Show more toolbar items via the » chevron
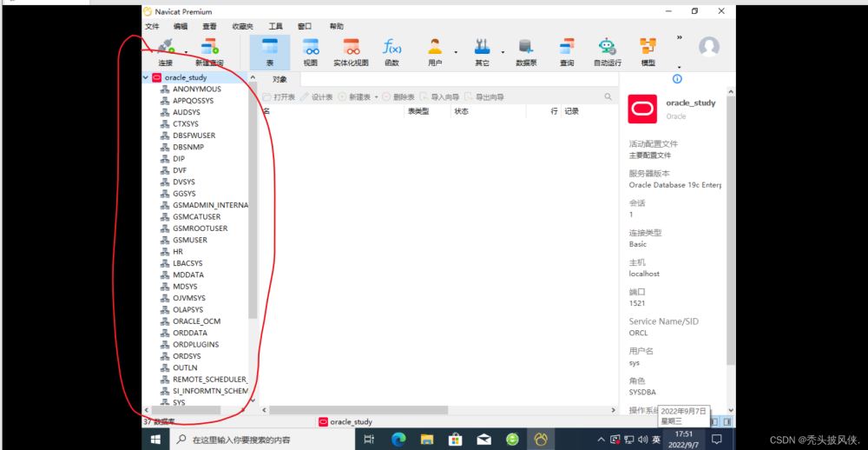The width and height of the screenshot is (868, 450). (x=680, y=37)
